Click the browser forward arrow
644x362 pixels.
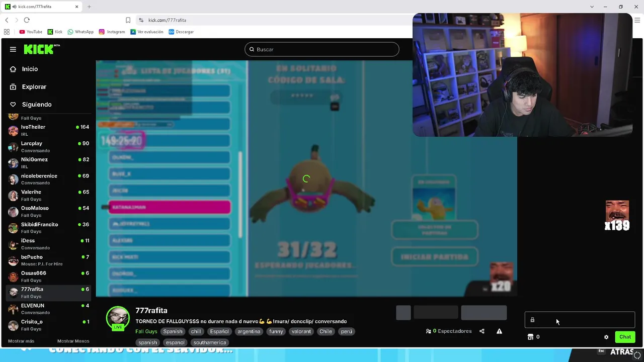16,20
